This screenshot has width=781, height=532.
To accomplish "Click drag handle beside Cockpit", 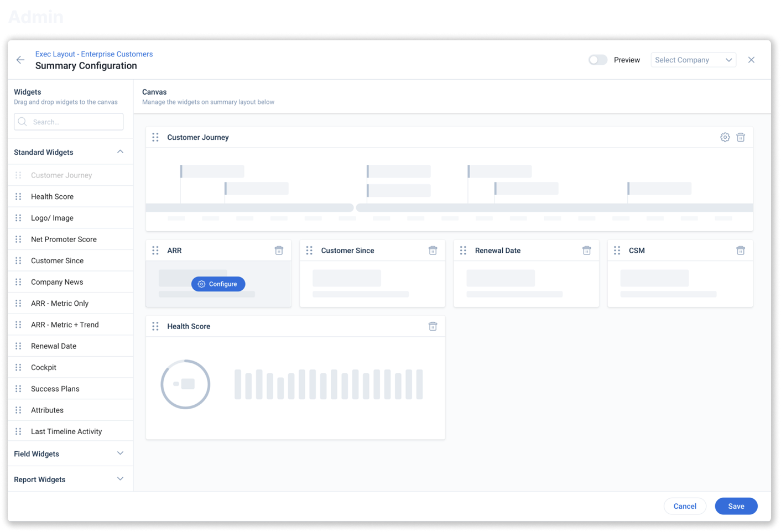I will [x=18, y=367].
